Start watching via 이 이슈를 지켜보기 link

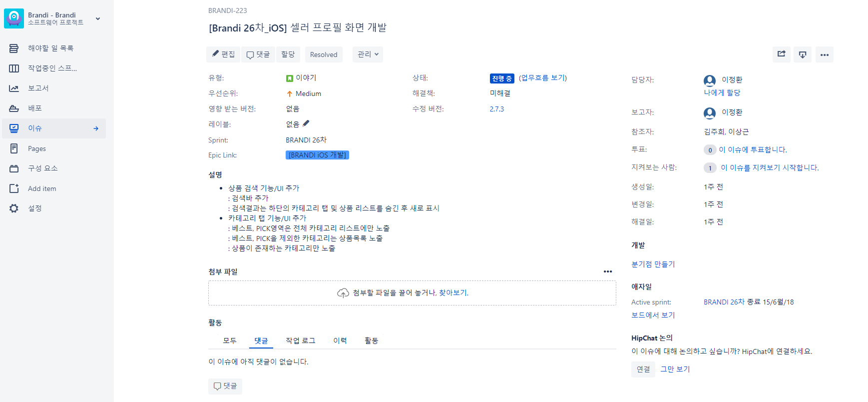tap(769, 168)
